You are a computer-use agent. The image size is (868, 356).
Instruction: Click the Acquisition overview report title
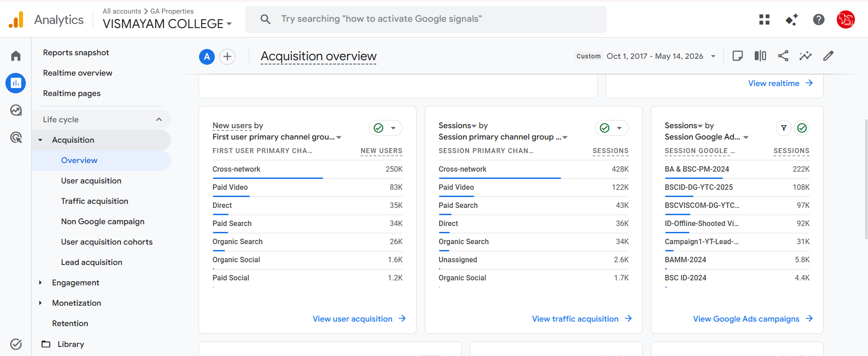click(318, 56)
